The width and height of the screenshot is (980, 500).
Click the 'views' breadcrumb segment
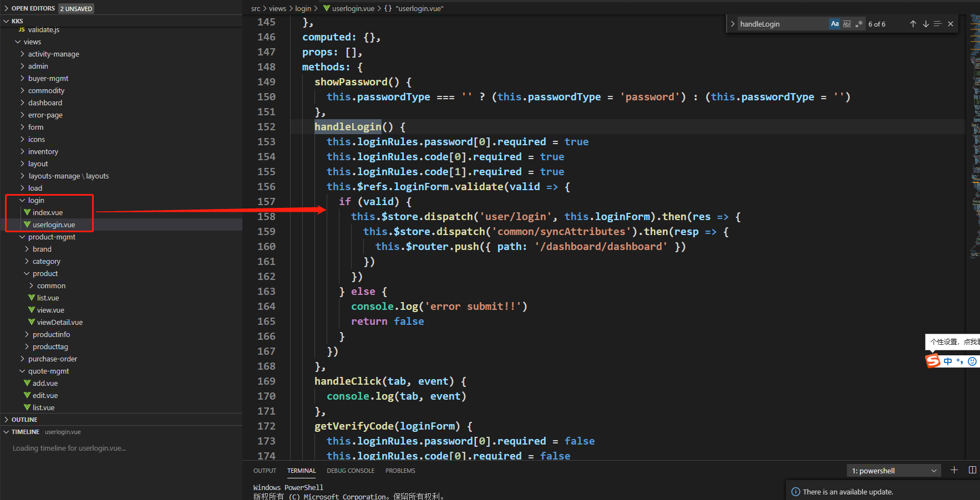pyautogui.click(x=277, y=8)
